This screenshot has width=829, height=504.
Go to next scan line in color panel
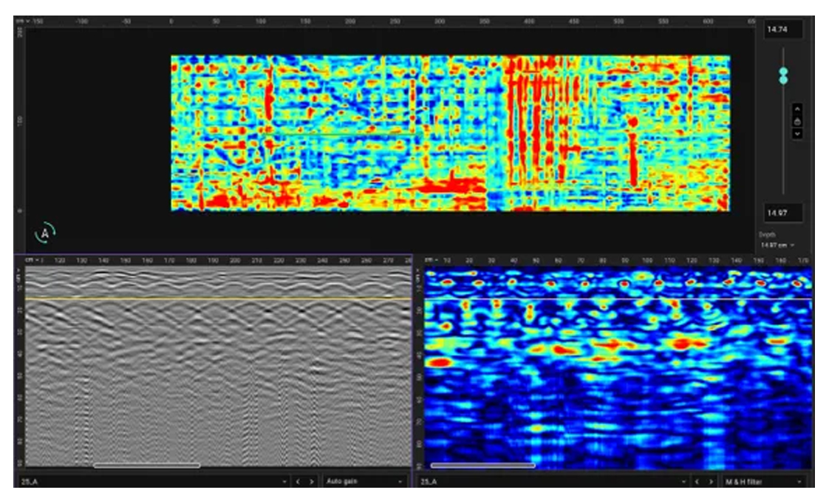click(712, 482)
